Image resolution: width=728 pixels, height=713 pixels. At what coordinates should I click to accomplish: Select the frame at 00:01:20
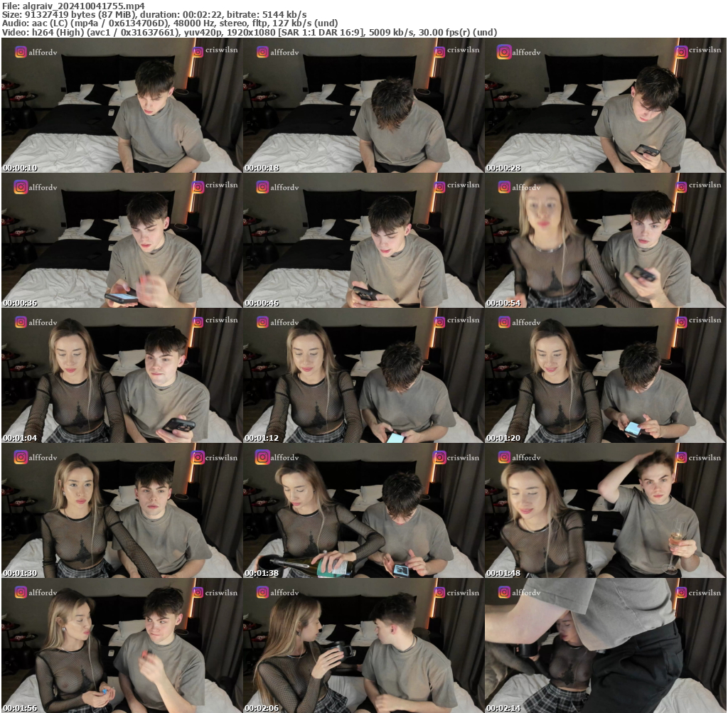pos(605,375)
